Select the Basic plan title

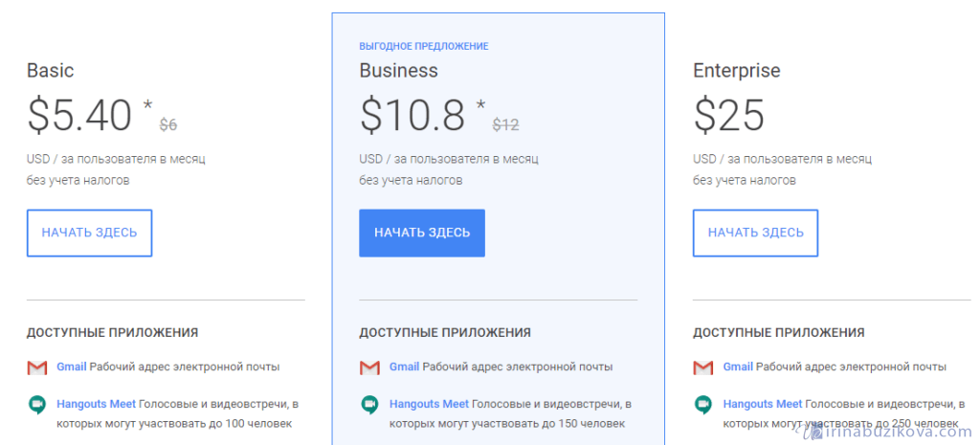click(x=51, y=71)
